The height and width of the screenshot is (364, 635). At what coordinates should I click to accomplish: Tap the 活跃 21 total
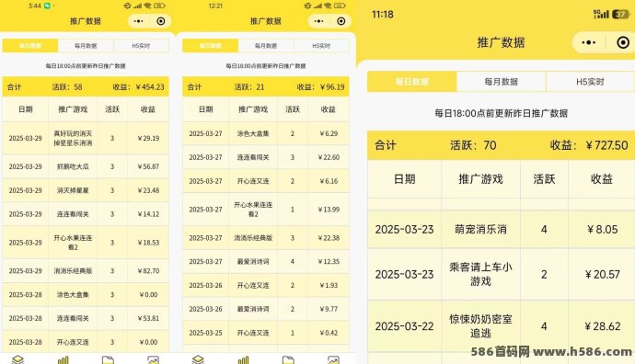[x=249, y=87]
